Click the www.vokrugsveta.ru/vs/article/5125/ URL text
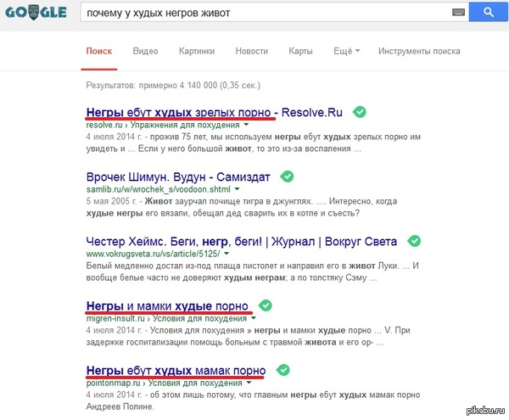This screenshot has width=509, height=420. point(153,254)
